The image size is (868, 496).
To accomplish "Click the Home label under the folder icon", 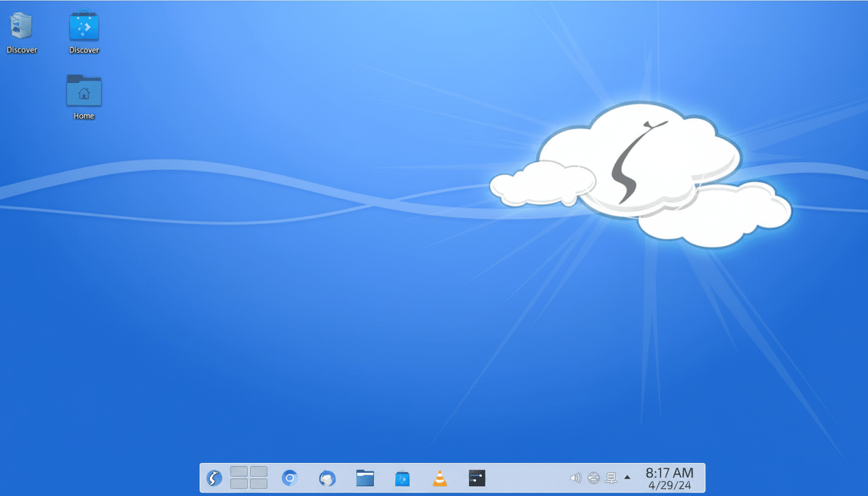I will pyautogui.click(x=83, y=116).
